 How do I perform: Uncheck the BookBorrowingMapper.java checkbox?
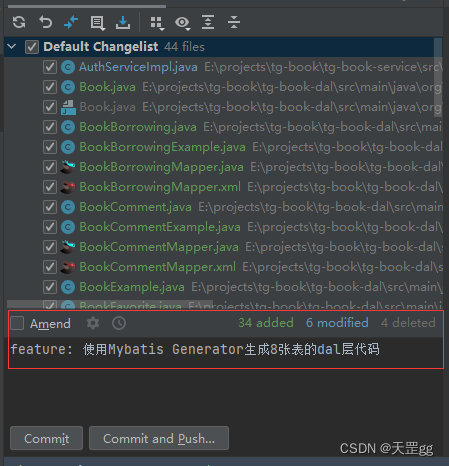50,167
